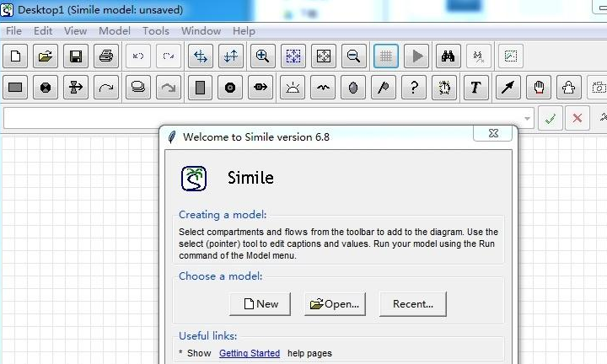This screenshot has height=364, width=607.
Task: Accept equation with green checkmark
Action: pos(550,118)
